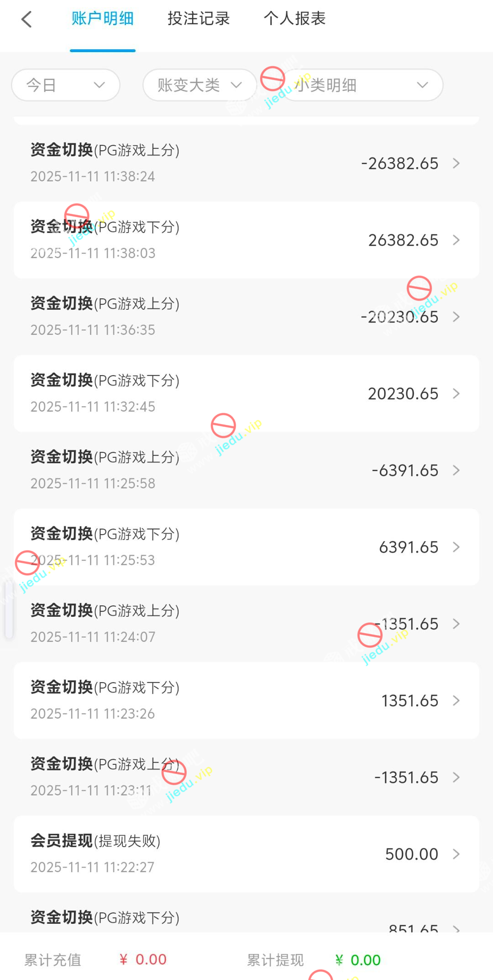
Task: Open the 个人报表 tab
Action: pyautogui.click(x=294, y=19)
